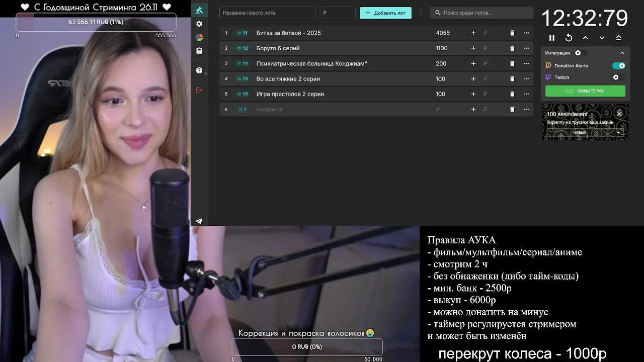
Task: Click the amount 1100 of 'Боруто'
Action: coord(442,48)
